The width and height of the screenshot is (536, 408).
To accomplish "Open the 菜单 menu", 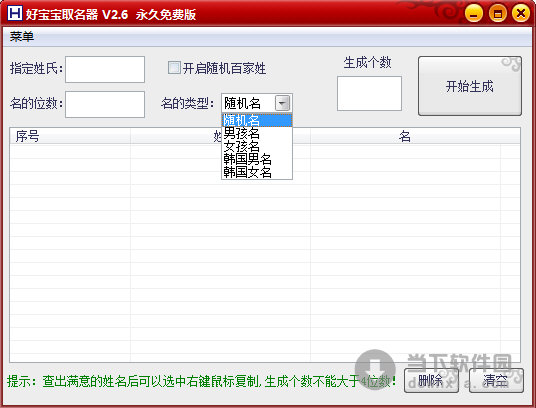I will [22, 36].
